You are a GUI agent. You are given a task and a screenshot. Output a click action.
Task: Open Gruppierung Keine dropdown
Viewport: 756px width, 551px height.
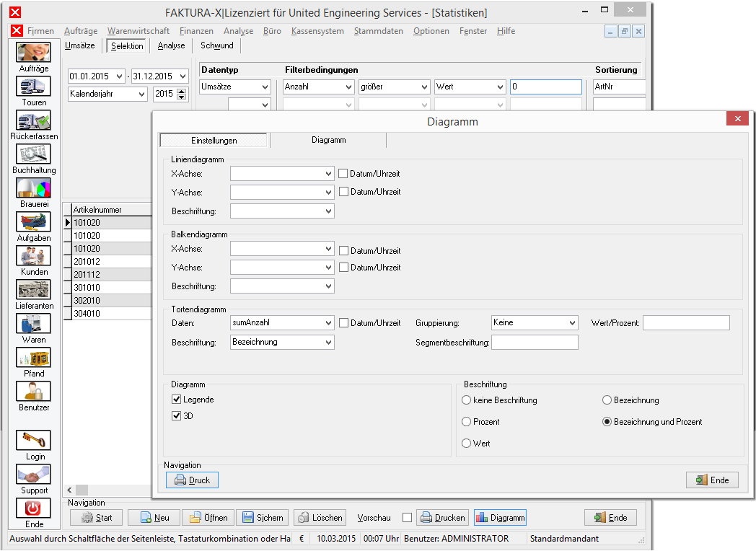coord(535,323)
